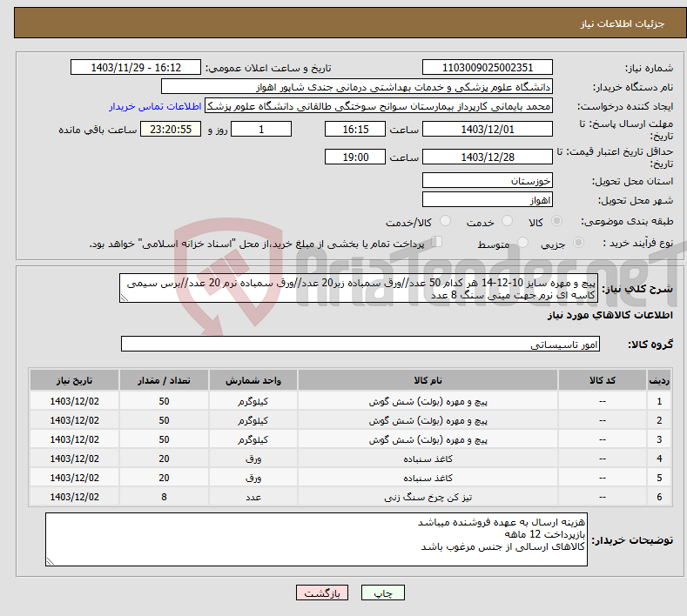
Task: Click the price validity date 1403/12/28
Action: click(488, 157)
